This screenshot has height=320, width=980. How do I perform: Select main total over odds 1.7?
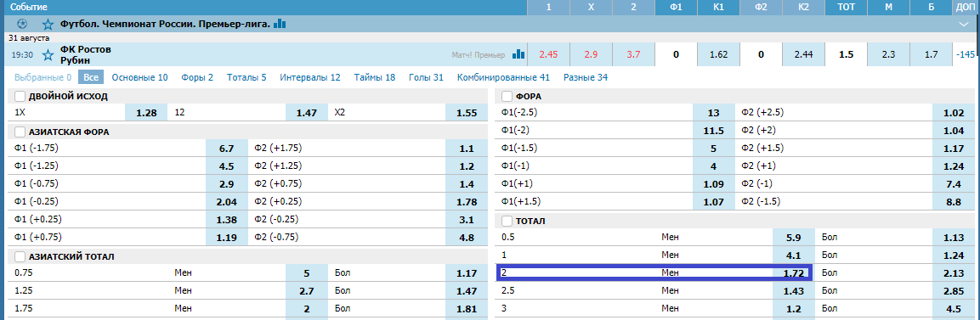931,55
